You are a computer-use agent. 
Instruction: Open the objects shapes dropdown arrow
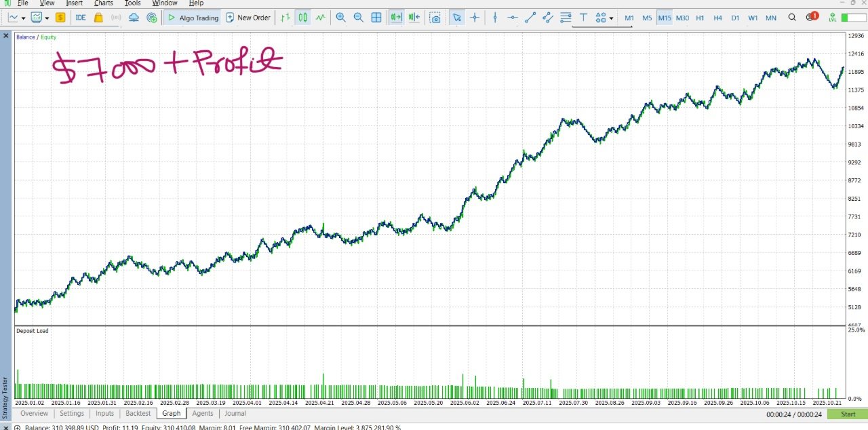pyautogui.click(x=612, y=18)
